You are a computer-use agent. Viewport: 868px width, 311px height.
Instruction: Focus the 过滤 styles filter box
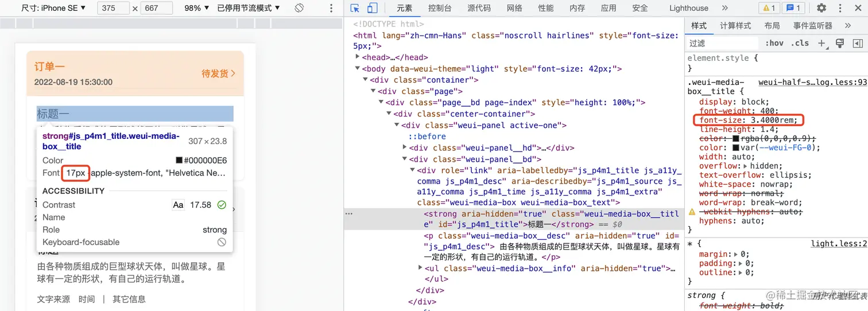pos(723,43)
